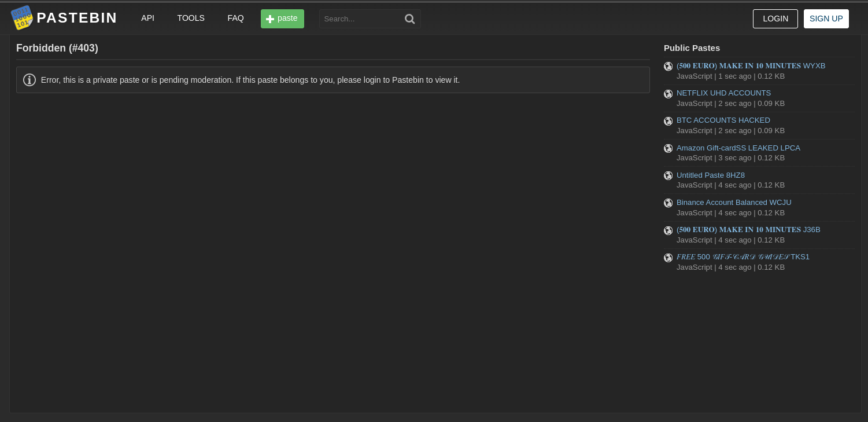
Task: Click globe icon beside Amazon Gift-cardSS paste
Action: 668,149
